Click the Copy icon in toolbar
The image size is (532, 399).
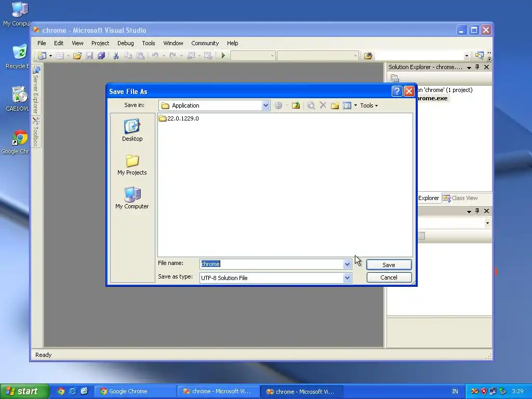[x=128, y=56]
